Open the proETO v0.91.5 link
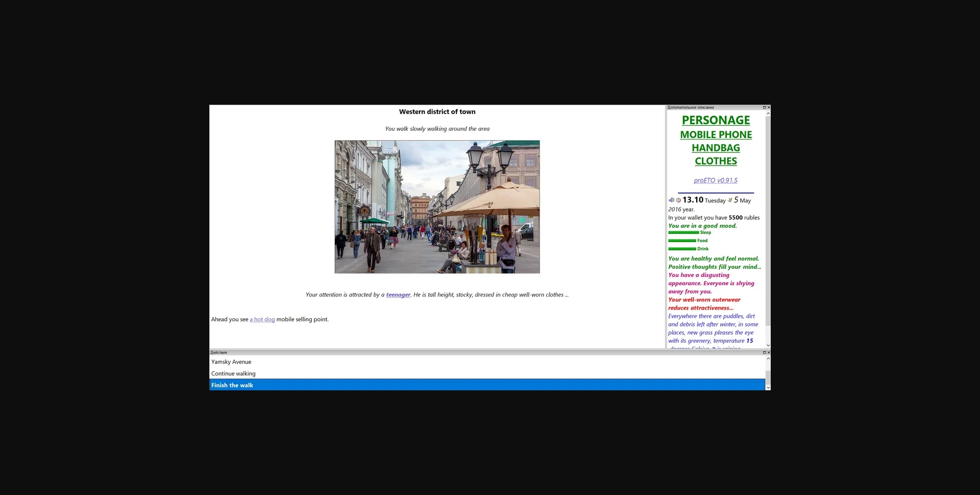Viewport: 980px width, 495px height. tap(716, 180)
